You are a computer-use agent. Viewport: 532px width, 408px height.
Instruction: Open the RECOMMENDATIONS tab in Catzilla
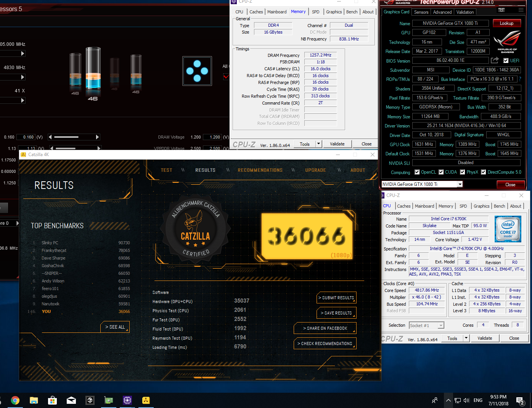point(260,170)
